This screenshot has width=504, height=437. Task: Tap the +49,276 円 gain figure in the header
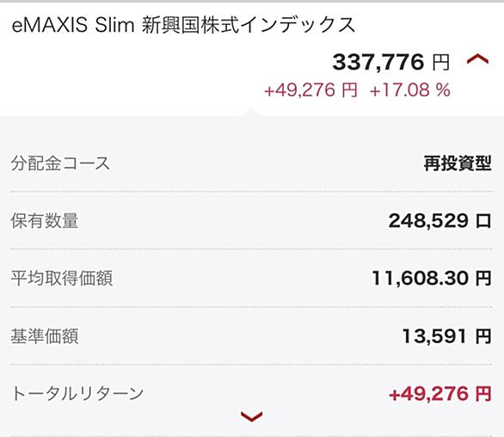[310, 89]
